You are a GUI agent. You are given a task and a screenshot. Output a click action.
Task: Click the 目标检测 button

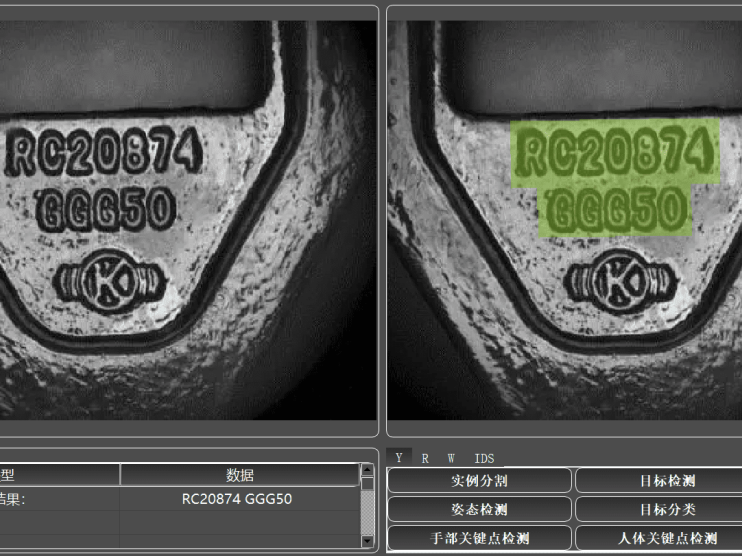tap(660, 481)
